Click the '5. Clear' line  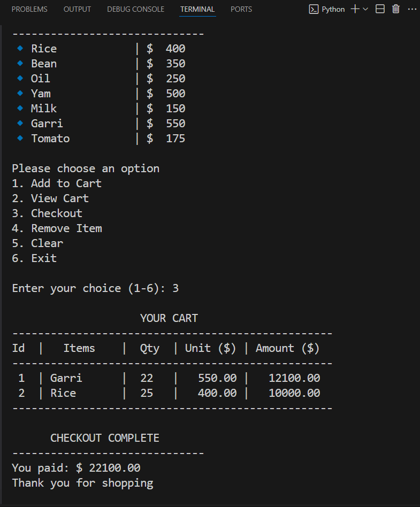point(37,243)
